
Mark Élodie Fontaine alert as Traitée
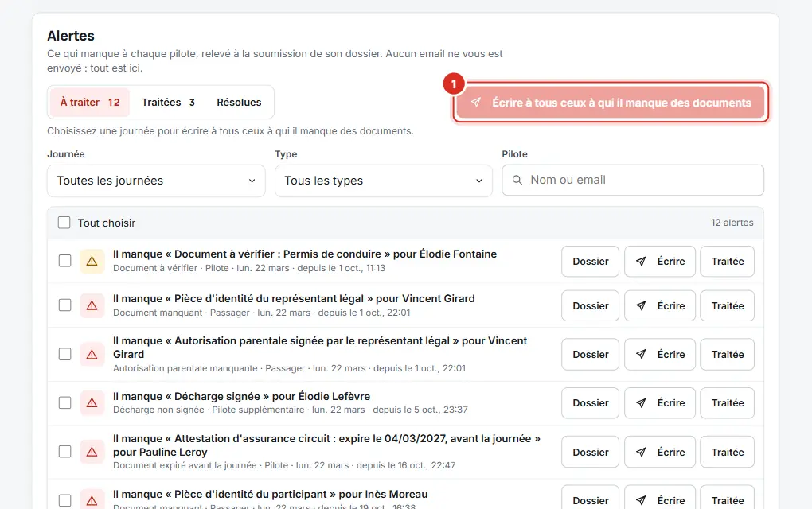[727, 261]
